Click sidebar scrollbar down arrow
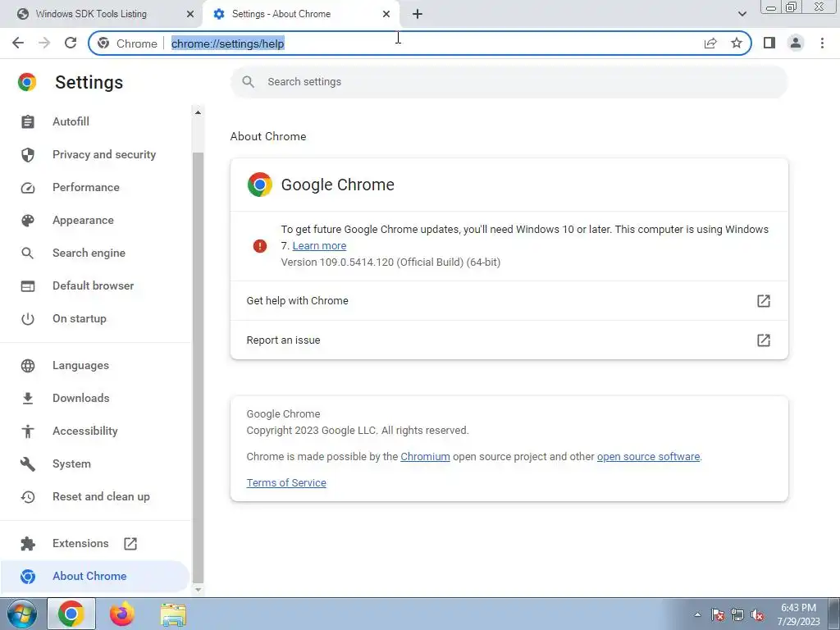 click(198, 589)
